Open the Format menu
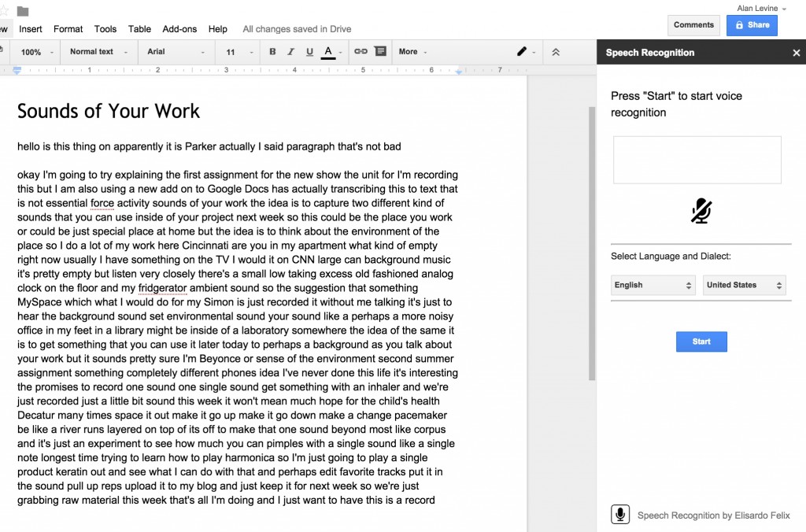The image size is (806, 532). pyautogui.click(x=68, y=29)
